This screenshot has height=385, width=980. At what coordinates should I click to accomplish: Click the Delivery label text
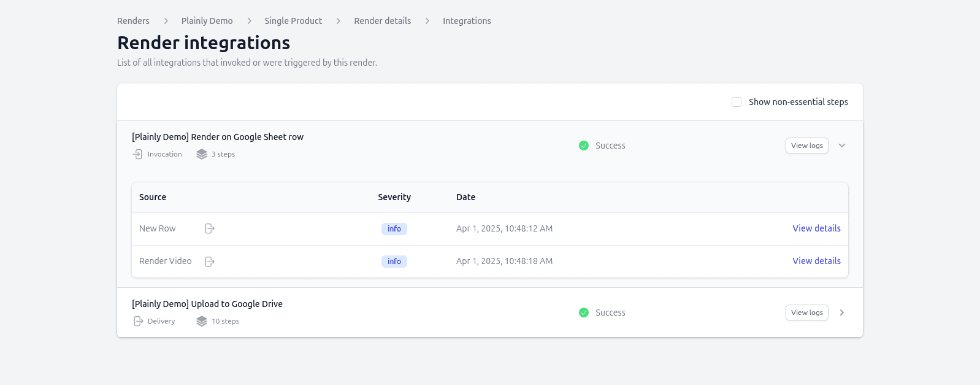(x=161, y=321)
